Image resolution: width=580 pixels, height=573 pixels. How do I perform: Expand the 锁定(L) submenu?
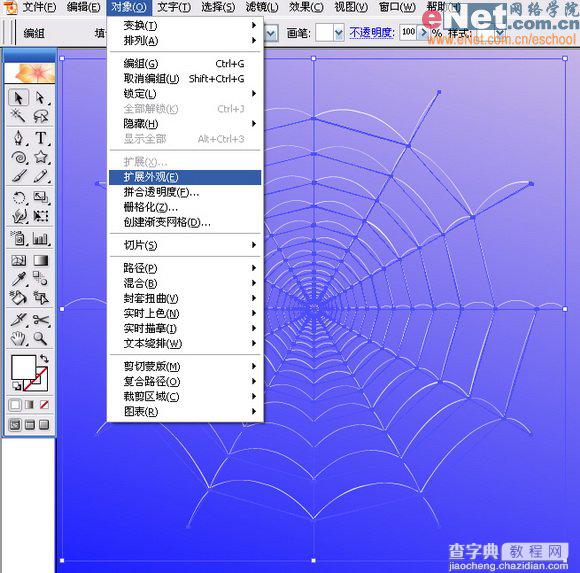[185, 94]
